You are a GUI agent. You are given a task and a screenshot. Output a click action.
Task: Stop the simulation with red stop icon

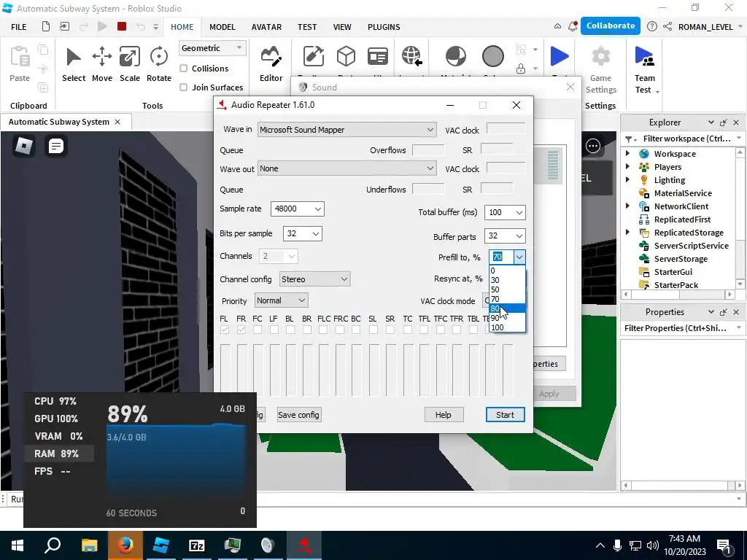(122, 27)
